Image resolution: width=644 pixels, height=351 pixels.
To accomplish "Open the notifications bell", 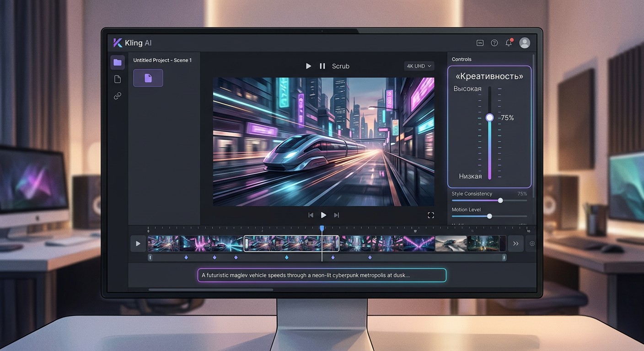I will [509, 43].
